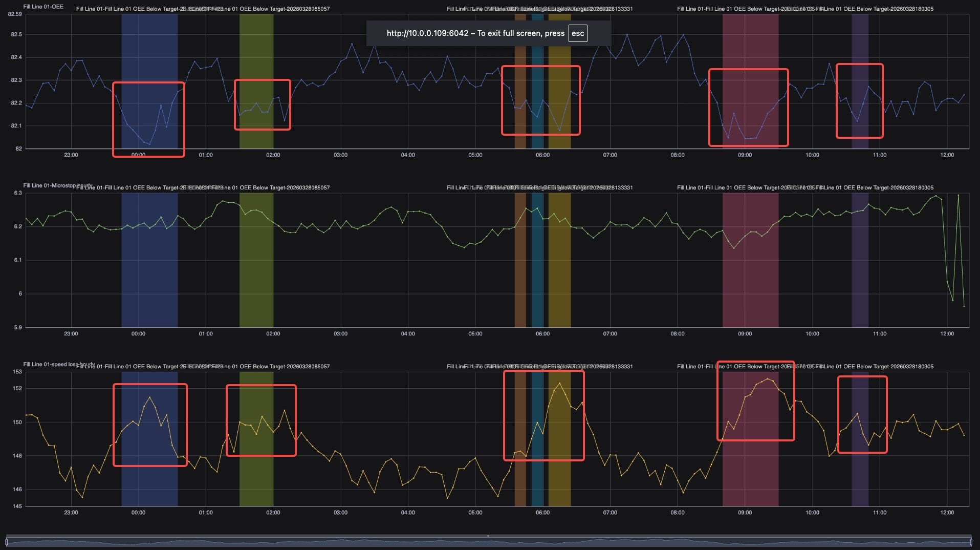980x550 pixels.
Task: Click the Fill Line 01-OEE chart title
Action: click(x=43, y=7)
